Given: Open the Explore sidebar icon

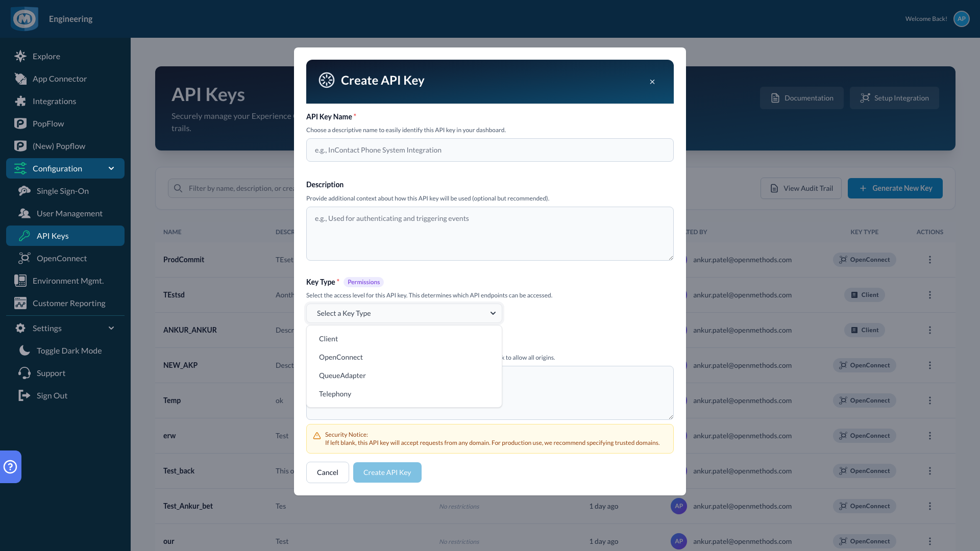Looking at the screenshot, I should pos(20,56).
